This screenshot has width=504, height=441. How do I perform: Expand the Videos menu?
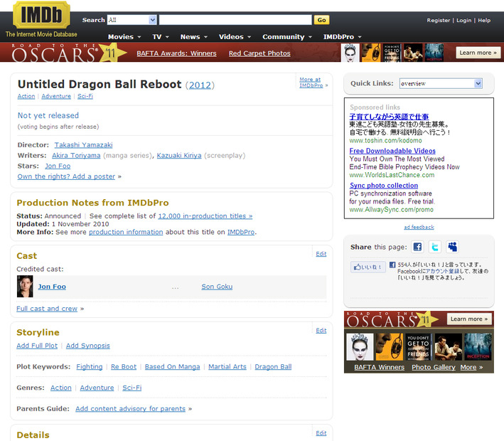point(235,37)
